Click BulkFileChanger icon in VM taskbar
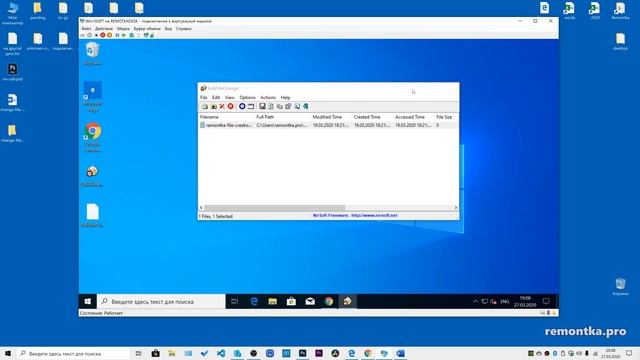Image resolution: width=640 pixels, height=360 pixels. 347,302
